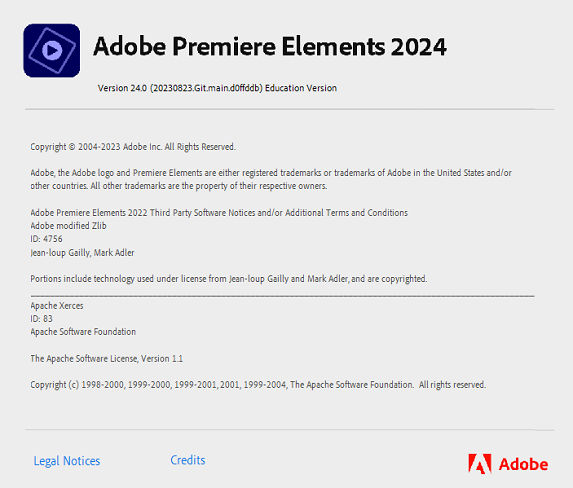Image resolution: width=573 pixels, height=488 pixels.
Task: Click the 'Third Party Software Notices' heading line
Action: click(219, 213)
